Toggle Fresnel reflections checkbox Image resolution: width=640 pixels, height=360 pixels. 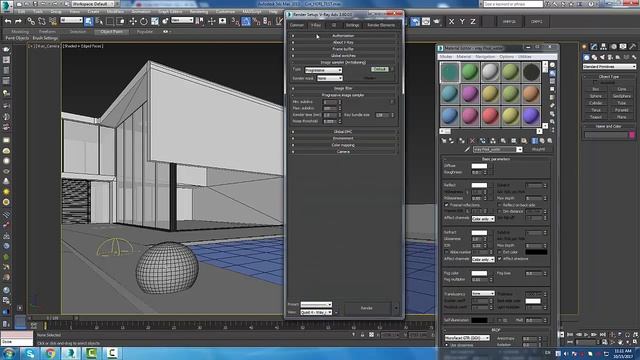447,204
